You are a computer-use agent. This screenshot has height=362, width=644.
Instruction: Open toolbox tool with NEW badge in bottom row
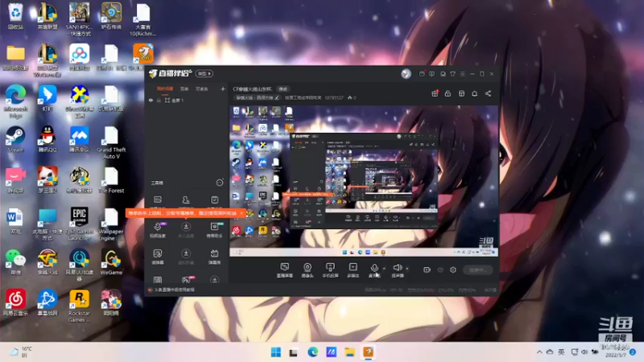187,280
